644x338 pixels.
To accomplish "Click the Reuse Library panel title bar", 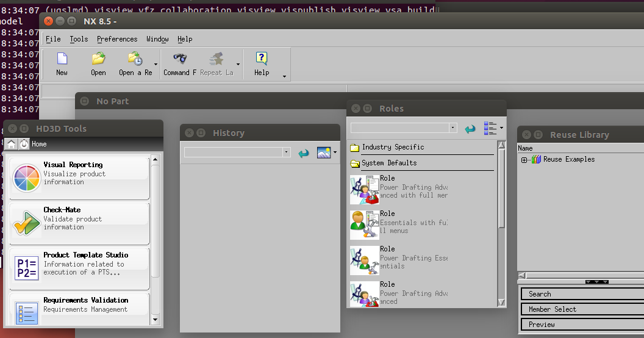I will coord(581,135).
